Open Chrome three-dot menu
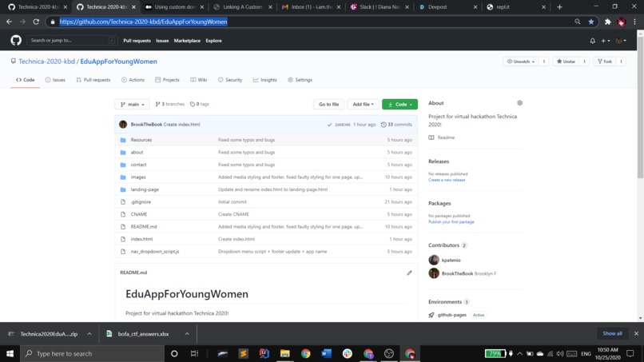644x362 pixels. point(635,22)
